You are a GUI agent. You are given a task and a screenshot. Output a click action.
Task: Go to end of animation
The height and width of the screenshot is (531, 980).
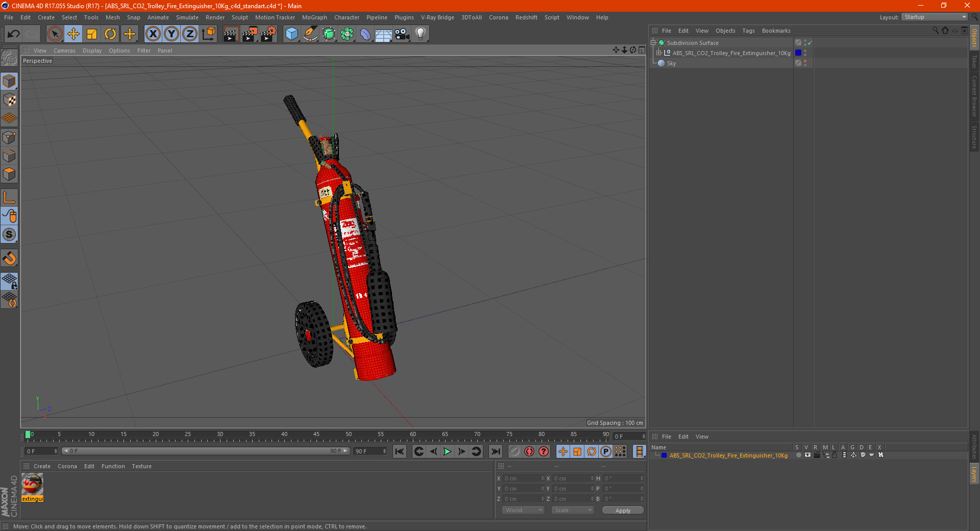point(496,451)
